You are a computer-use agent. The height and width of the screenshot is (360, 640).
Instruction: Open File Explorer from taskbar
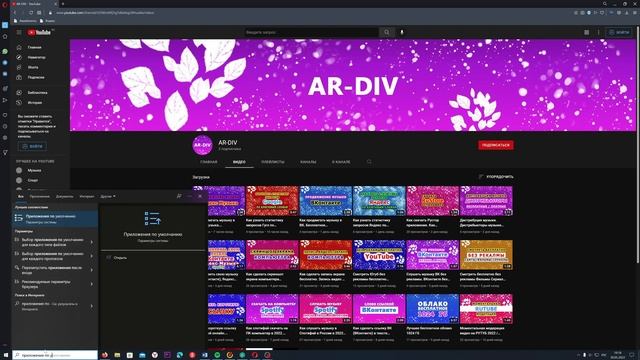(x=117, y=355)
